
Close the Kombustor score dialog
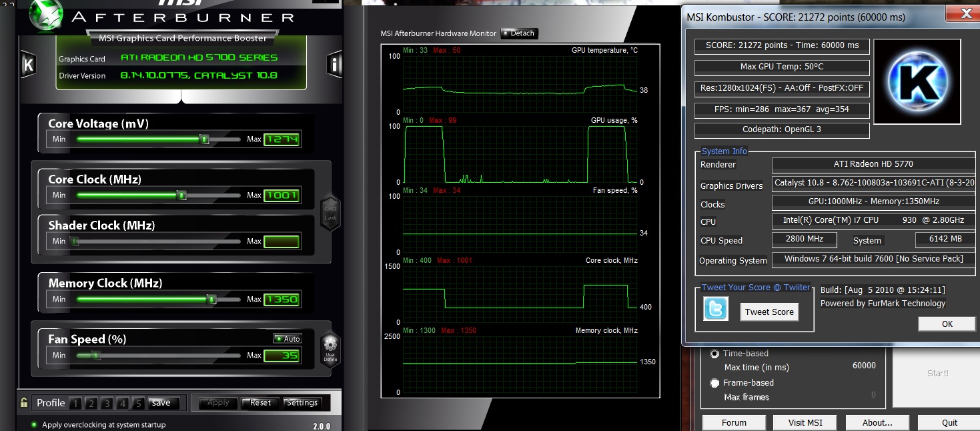point(963,13)
